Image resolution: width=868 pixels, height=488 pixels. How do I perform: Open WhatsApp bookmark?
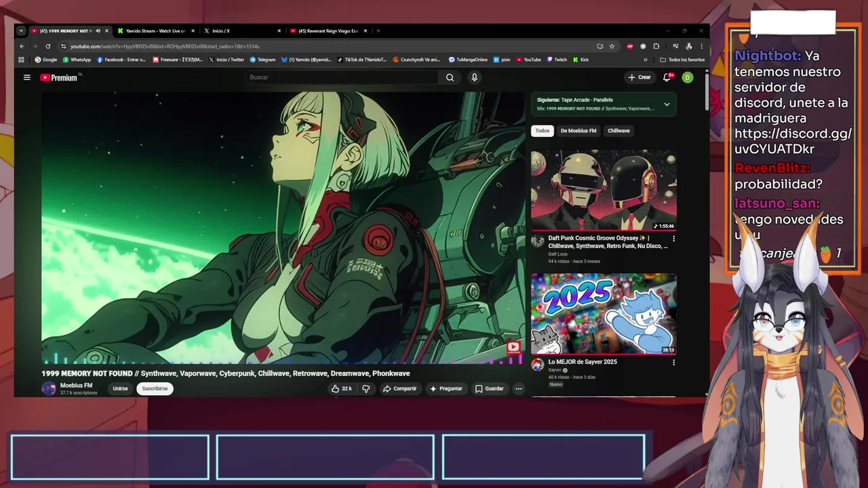click(x=77, y=60)
